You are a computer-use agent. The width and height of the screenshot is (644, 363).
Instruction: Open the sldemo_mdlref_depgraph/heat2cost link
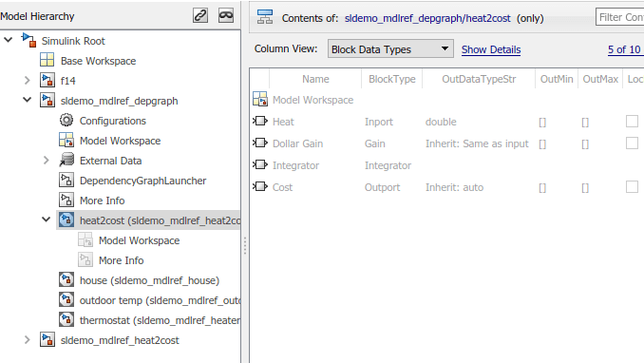pyautogui.click(x=427, y=18)
